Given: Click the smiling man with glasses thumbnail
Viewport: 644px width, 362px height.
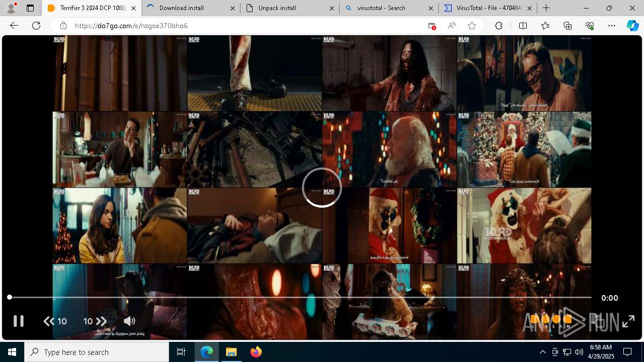Looking at the screenshot, I should [524, 73].
